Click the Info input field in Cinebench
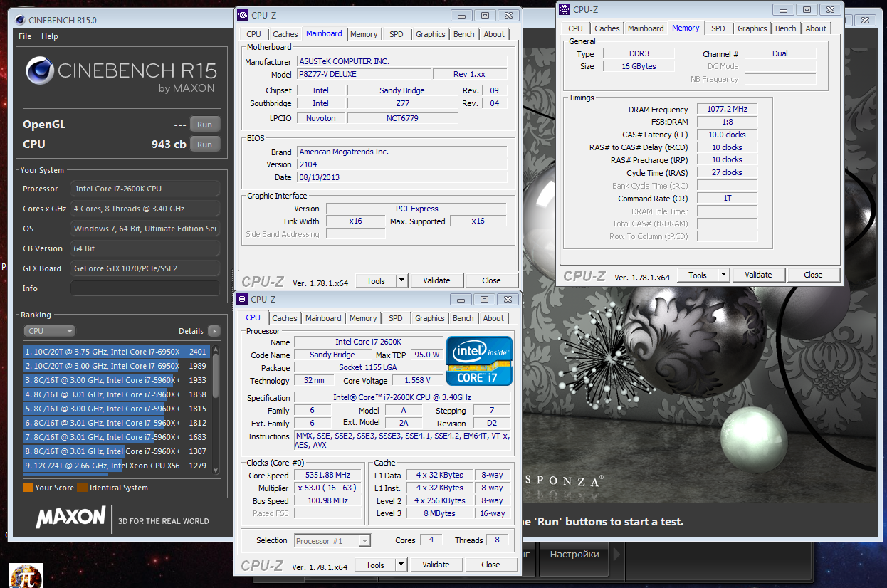 pos(145,288)
